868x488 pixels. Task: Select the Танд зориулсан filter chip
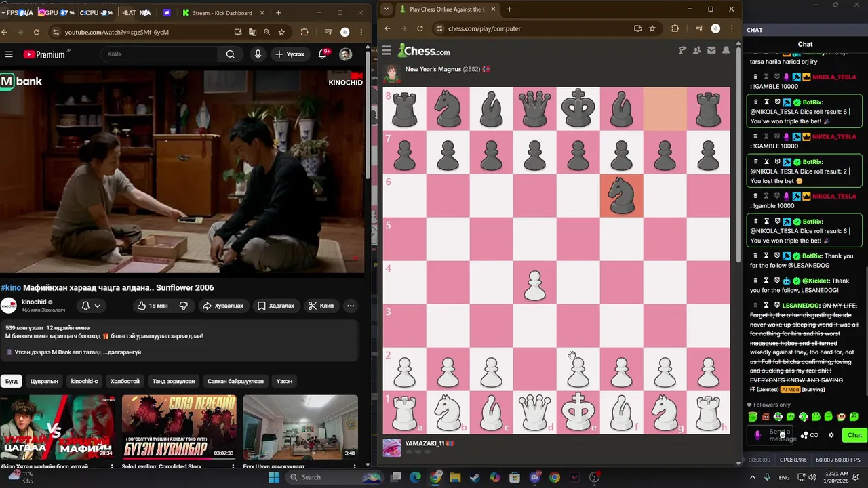(x=173, y=381)
